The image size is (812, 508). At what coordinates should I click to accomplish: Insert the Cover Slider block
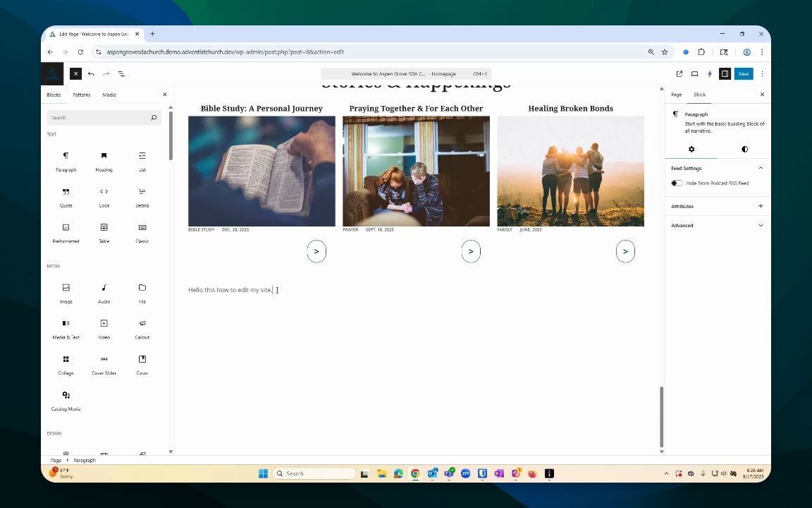pyautogui.click(x=104, y=363)
